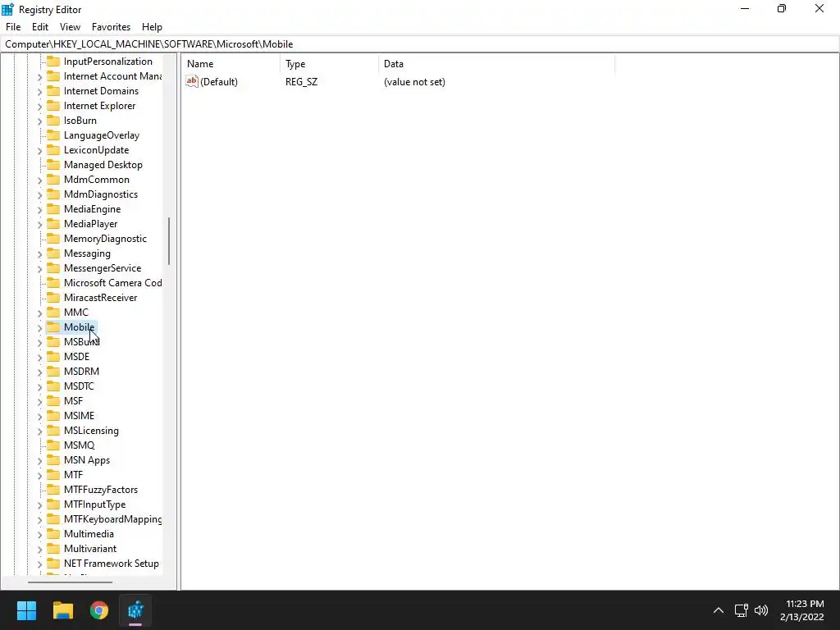Select the MSN Apps folder icon
This screenshot has width=840, height=630.
pos(53,459)
